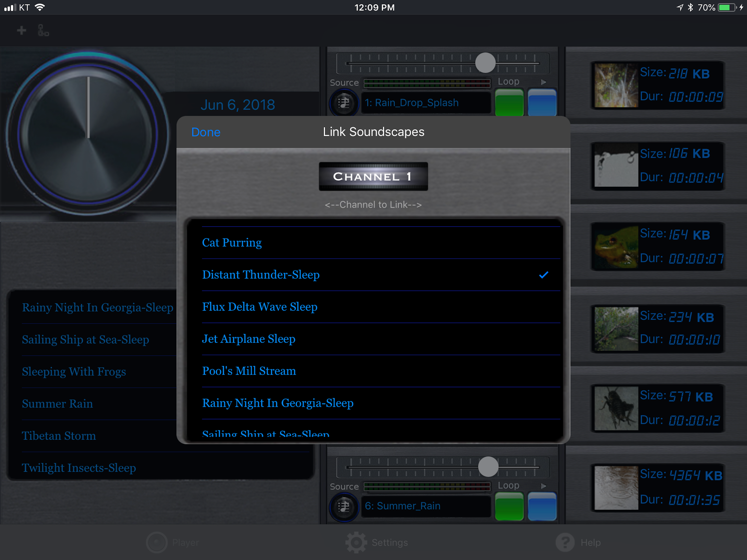Screen dimensions: 747x560
Task: Toggle blue button on Summer_Rain channel
Action: coord(542,506)
